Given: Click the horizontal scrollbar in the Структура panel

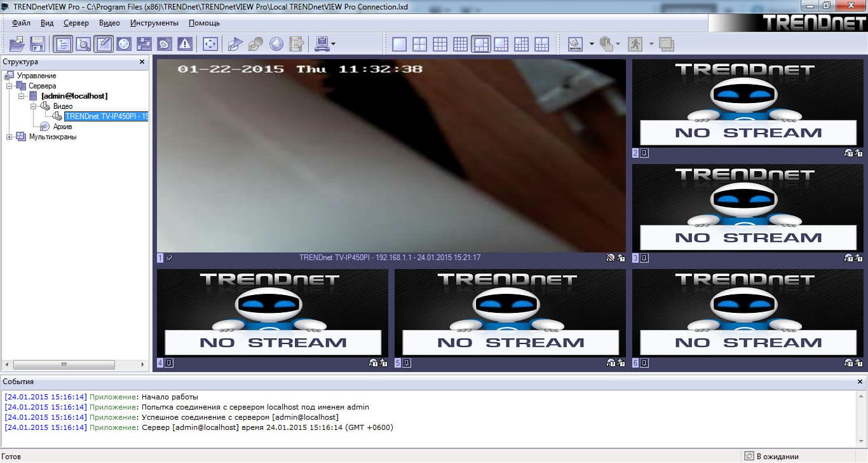Looking at the screenshot, I should click(x=64, y=365).
